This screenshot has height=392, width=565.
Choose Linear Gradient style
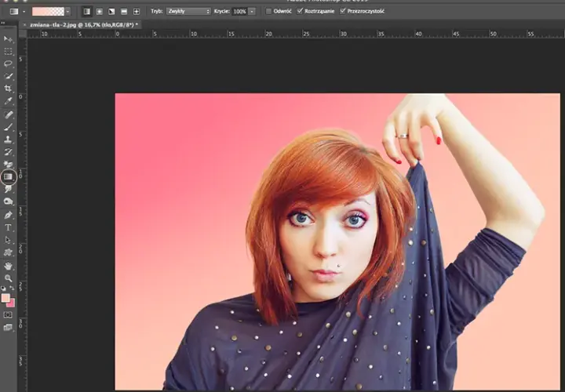[87, 12]
